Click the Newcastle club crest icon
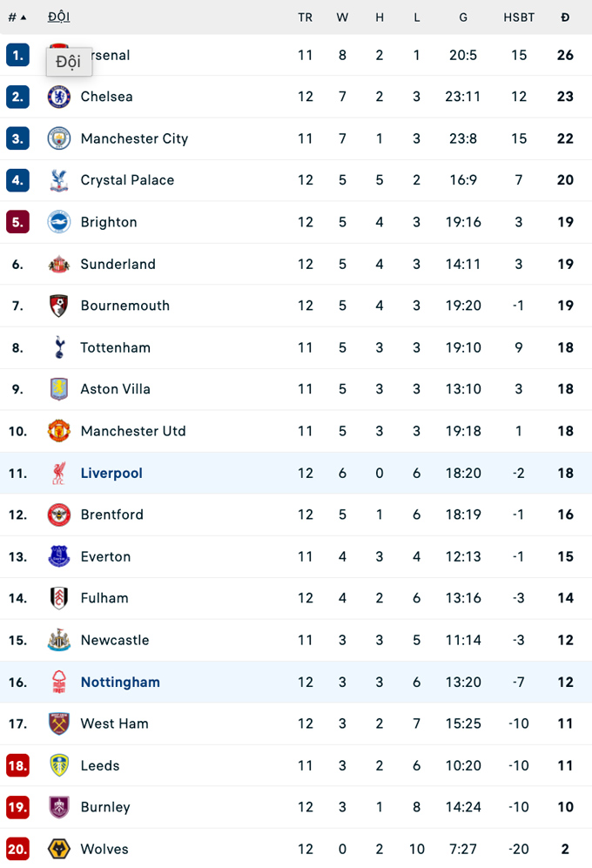The width and height of the screenshot is (592, 868). [x=58, y=640]
